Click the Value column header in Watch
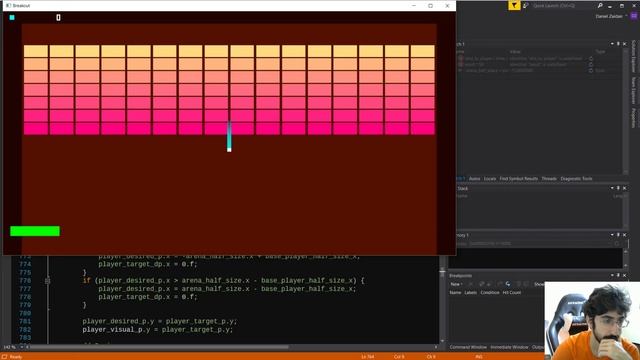The image size is (640, 360). click(515, 52)
